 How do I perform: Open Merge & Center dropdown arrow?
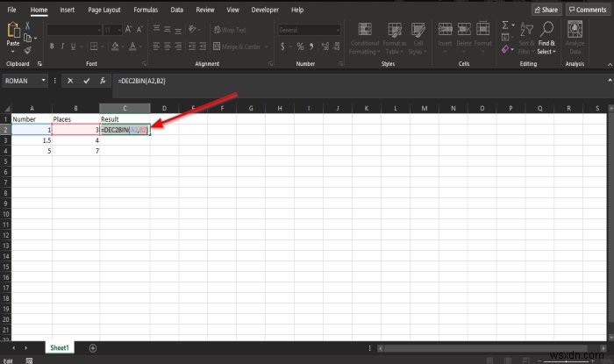[267, 46]
